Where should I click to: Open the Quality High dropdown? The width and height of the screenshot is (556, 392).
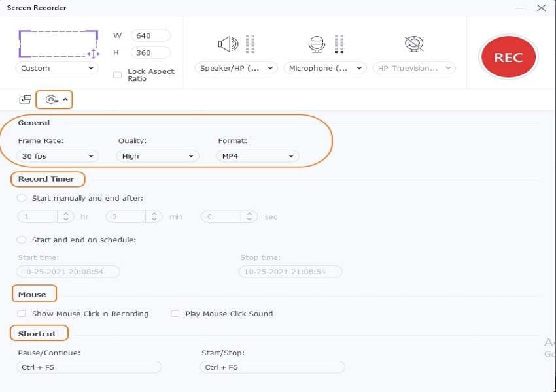click(158, 155)
